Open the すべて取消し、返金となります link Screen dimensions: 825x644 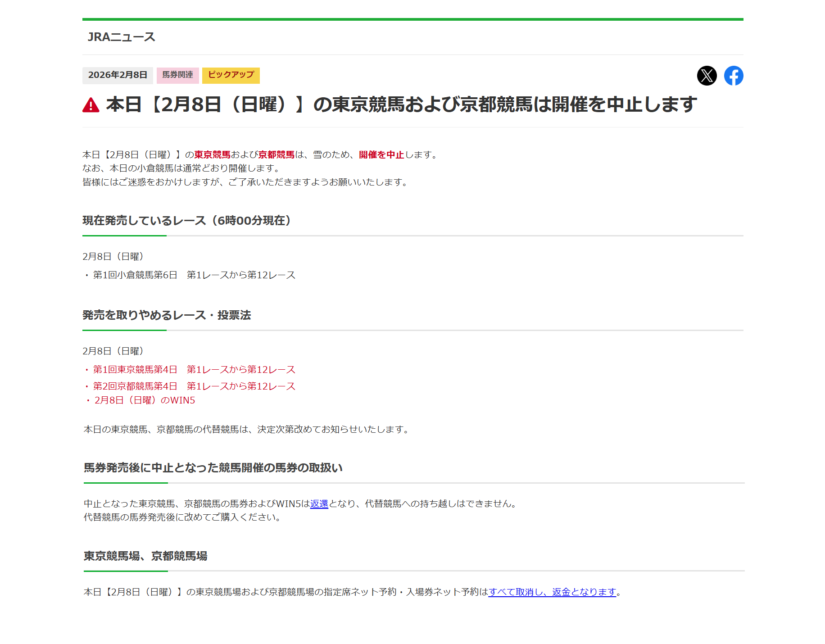[552, 592]
